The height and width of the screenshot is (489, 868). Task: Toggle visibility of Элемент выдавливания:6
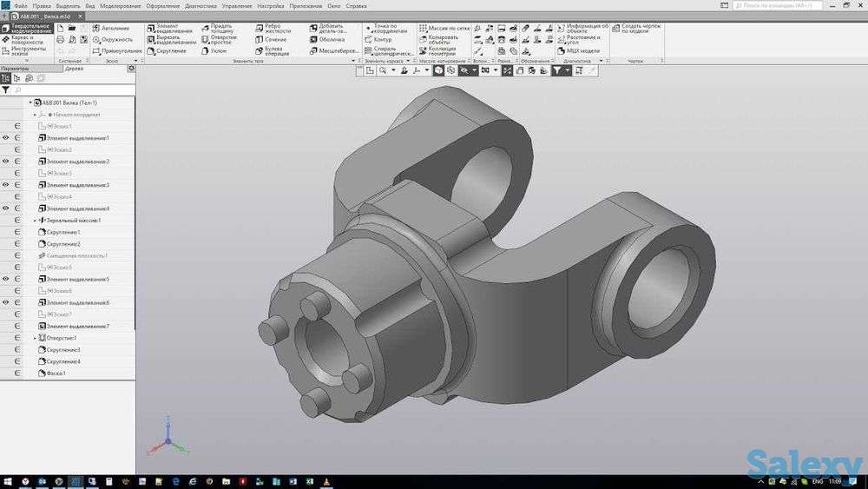click(6, 302)
